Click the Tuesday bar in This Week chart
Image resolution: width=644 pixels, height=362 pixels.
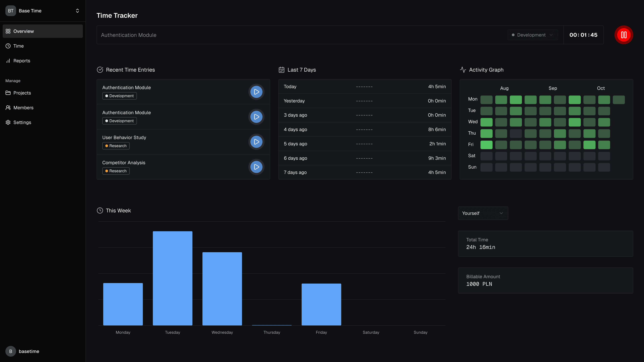click(173, 278)
